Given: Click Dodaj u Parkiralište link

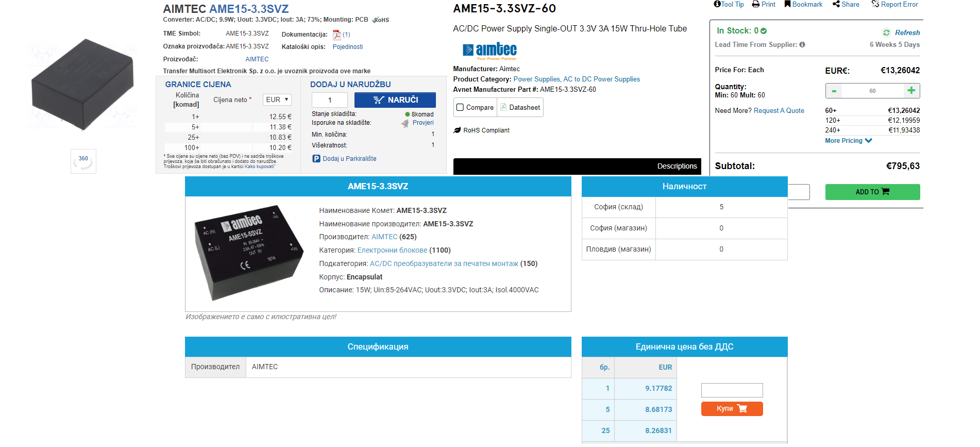Looking at the screenshot, I should tap(350, 159).
